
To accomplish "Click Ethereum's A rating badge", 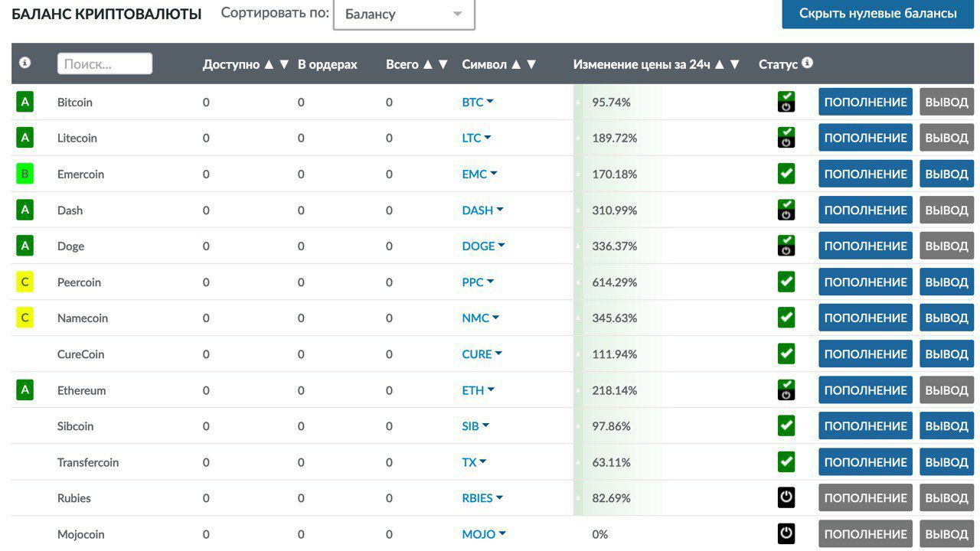I will [24, 390].
